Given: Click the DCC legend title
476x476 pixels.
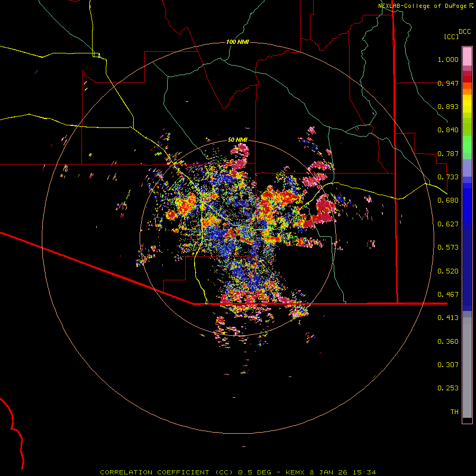Looking at the screenshot, I should tap(465, 32).
